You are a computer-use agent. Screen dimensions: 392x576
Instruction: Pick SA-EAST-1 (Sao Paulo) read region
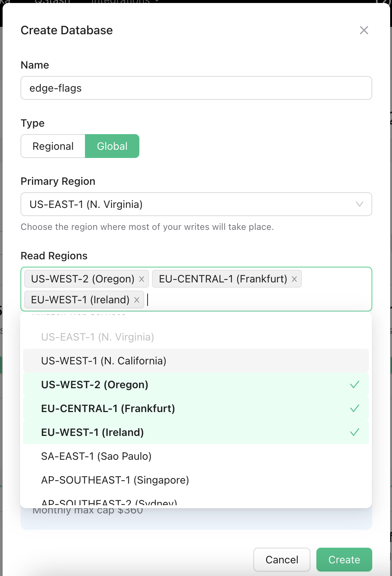pyautogui.click(x=96, y=456)
